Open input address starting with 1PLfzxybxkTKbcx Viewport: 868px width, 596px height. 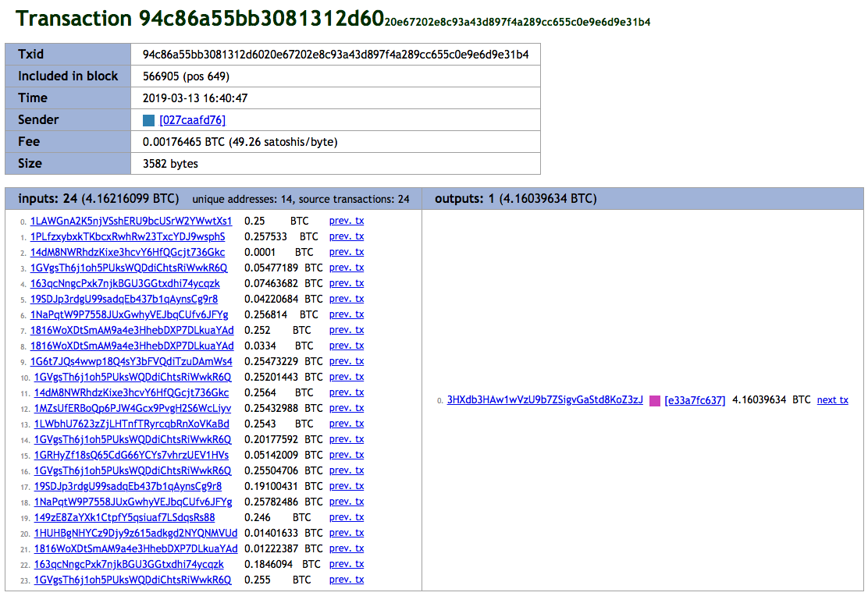pyautogui.click(x=128, y=236)
